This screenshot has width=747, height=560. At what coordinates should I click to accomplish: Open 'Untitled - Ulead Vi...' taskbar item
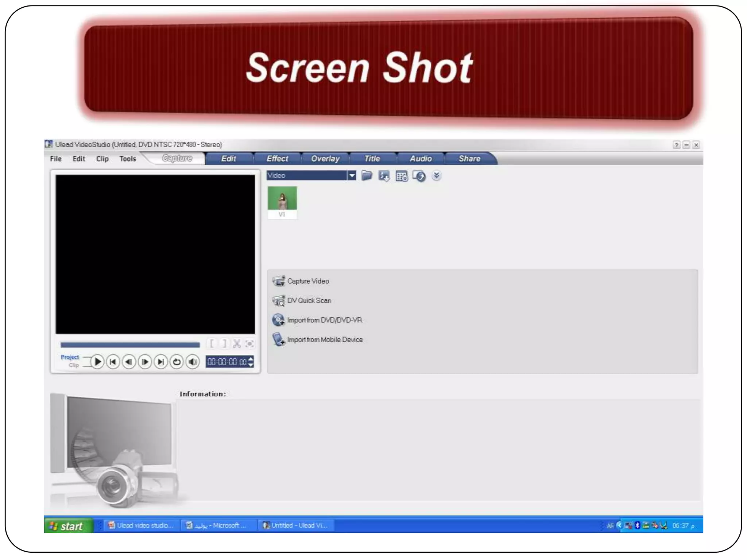click(295, 525)
